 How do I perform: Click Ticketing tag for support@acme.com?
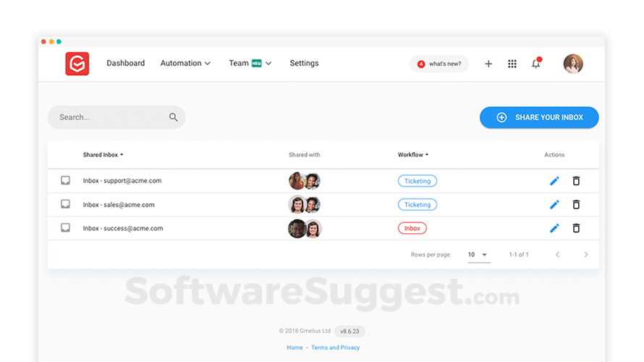418,181
